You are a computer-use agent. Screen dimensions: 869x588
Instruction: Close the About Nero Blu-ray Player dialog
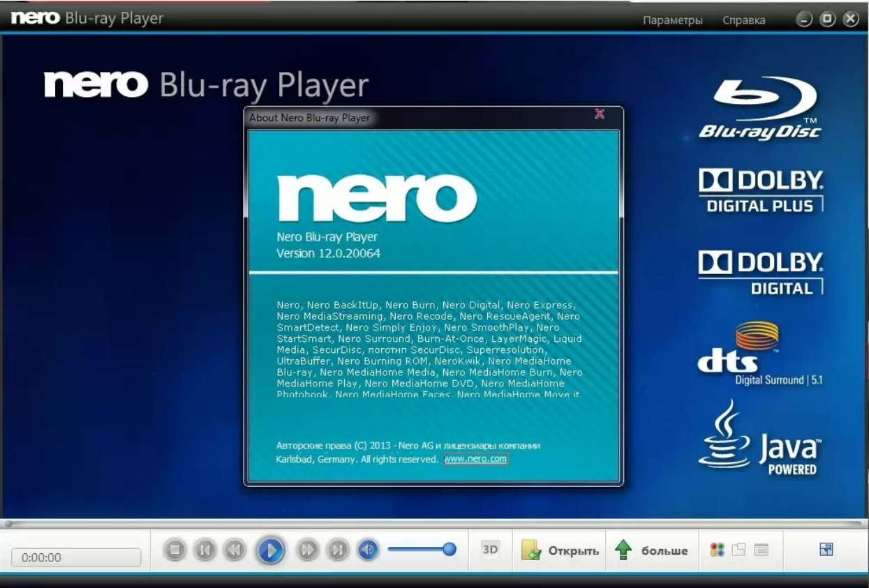click(600, 114)
